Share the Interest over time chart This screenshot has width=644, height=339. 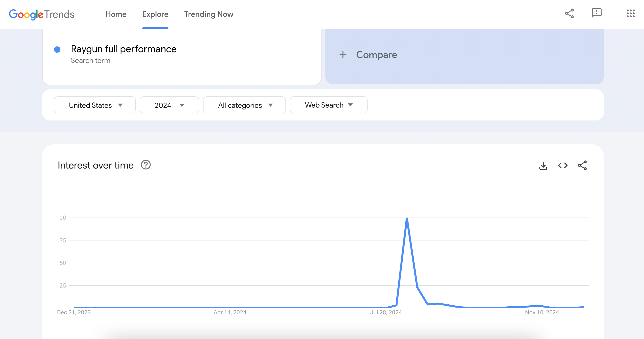click(x=582, y=166)
